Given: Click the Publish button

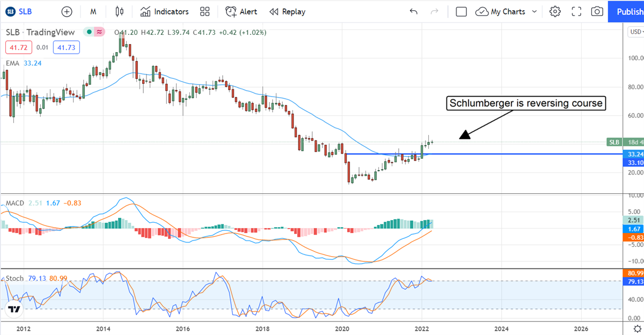Looking at the screenshot, I should pyautogui.click(x=627, y=11).
